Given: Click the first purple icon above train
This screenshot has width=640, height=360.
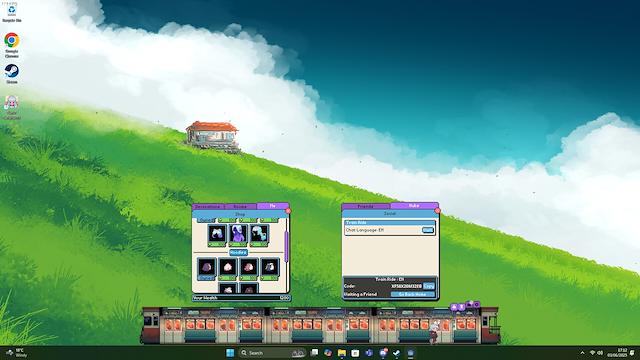Looking at the screenshot, I should click(454, 307).
